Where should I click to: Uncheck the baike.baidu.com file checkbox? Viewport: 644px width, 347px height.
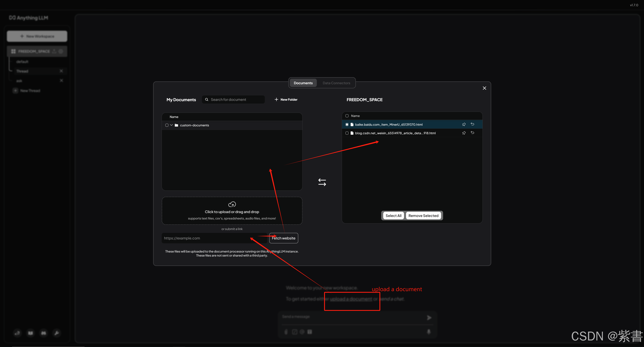coord(347,124)
